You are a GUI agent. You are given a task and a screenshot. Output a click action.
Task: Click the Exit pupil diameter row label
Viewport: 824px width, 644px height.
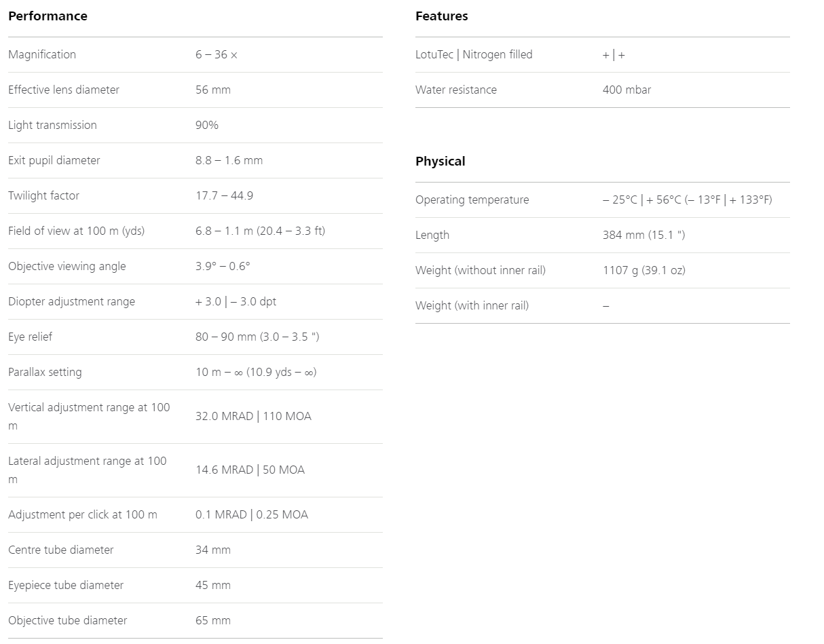tap(54, 160)
